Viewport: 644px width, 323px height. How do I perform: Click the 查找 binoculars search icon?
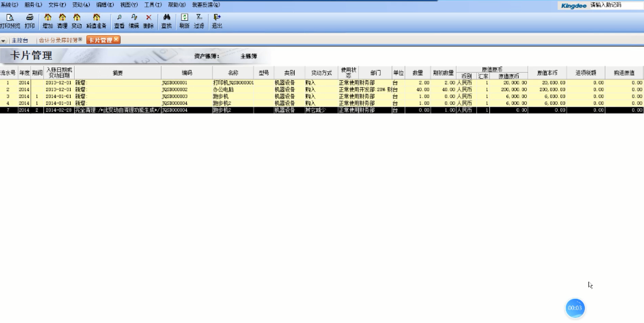point(167,21)
